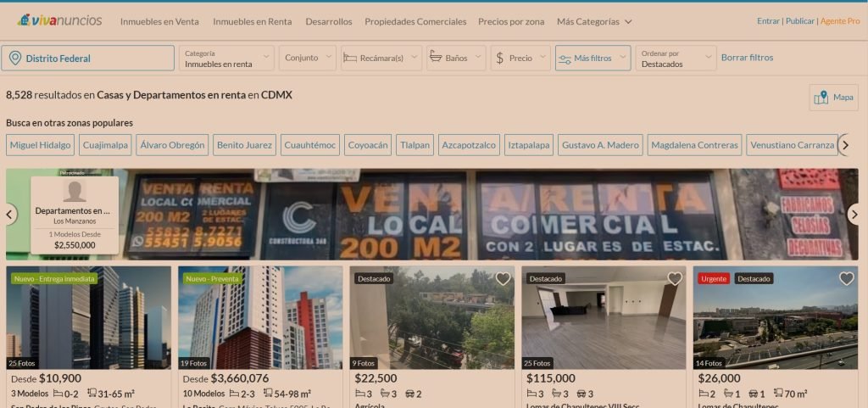
Task: Select the Iztapalapa zone chip
Action: 529,145
